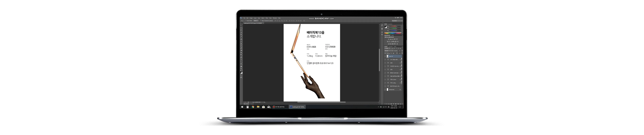Open the Filter menu
Screen dimensions: 644x135
pyautogui.click(x=267, y=18)
